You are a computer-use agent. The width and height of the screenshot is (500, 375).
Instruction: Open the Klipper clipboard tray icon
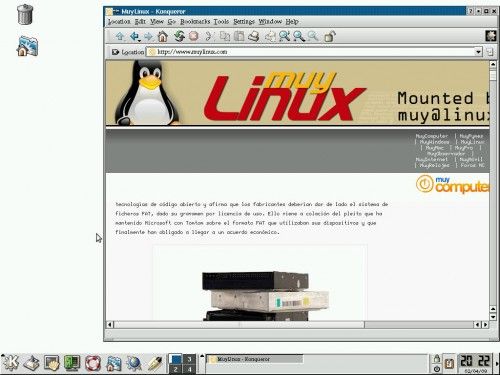pos(449,363)
